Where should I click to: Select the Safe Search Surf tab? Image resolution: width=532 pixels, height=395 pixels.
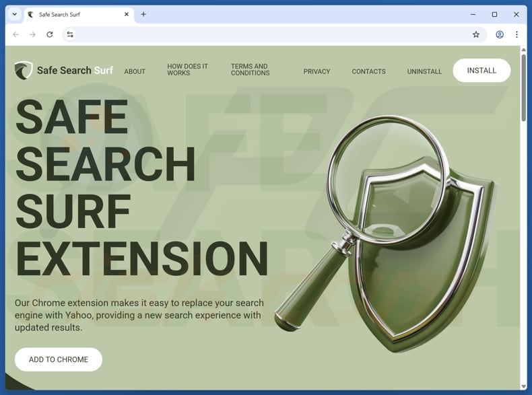pos(79,15)
